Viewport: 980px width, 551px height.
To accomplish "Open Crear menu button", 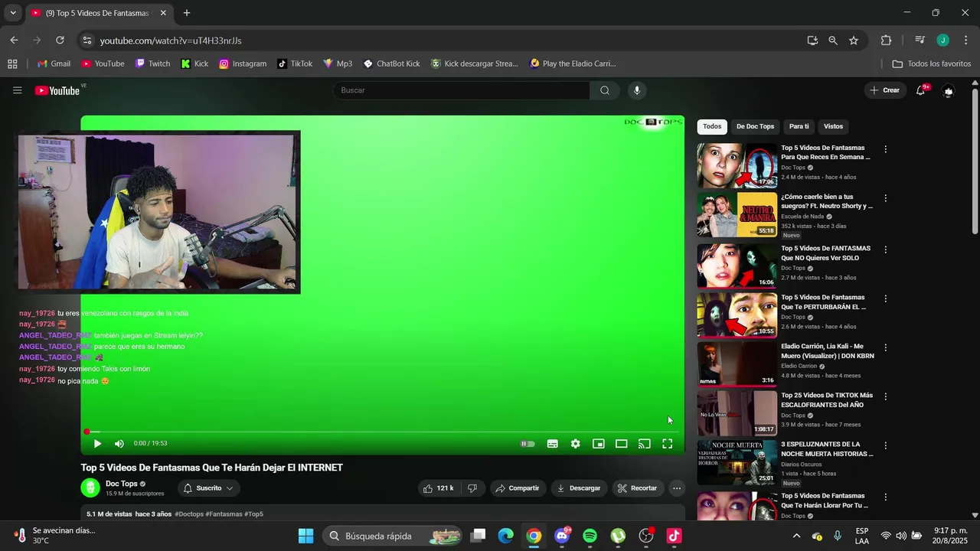I will coord(885,90).
